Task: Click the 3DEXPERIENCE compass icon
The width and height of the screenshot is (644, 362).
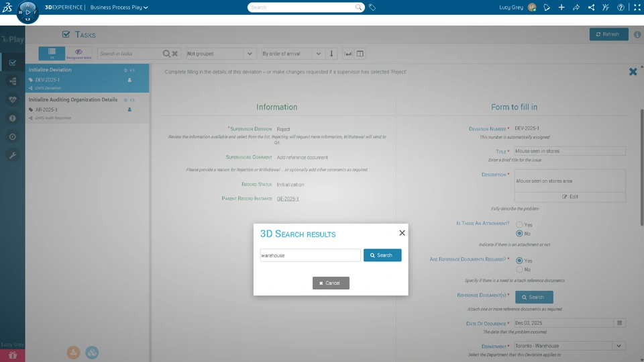Action: tap(28, 12)
